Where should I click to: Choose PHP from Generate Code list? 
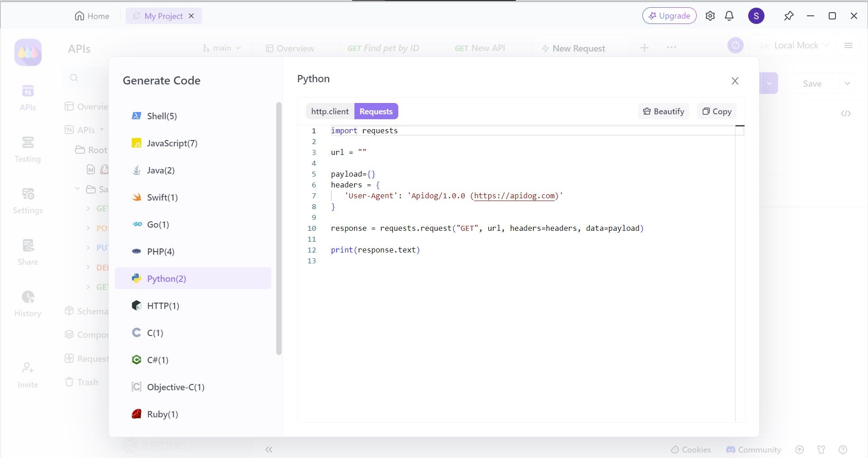click(160, 252)
